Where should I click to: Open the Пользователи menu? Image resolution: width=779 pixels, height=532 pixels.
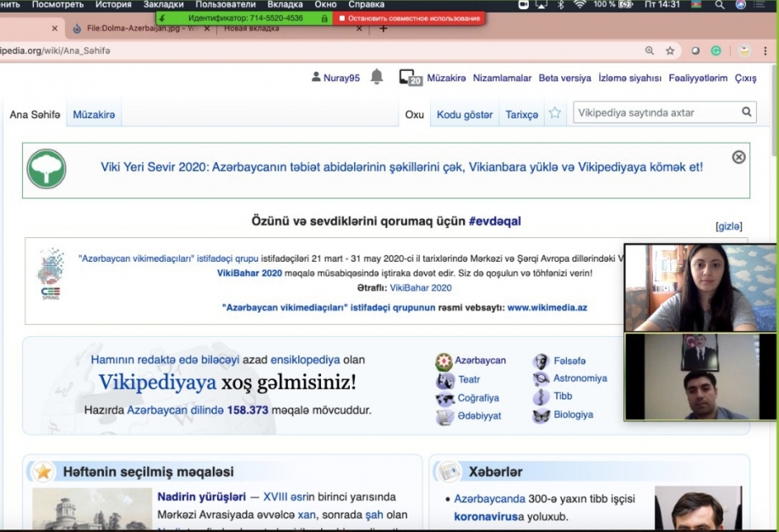pyautogui.click(x=226, y=4)
